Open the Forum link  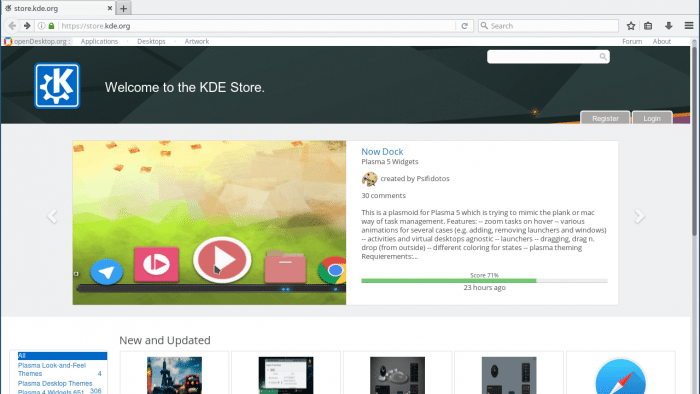click(x=632, y=41)
